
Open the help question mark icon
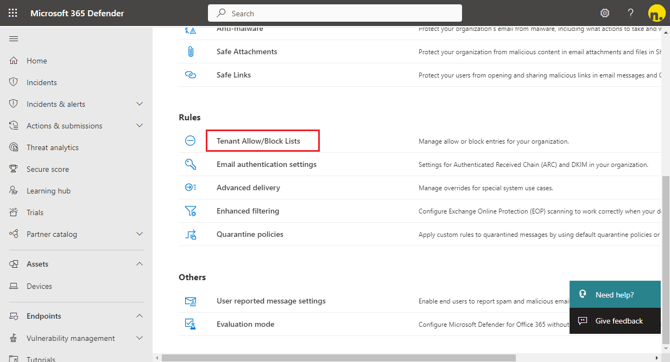630,13
